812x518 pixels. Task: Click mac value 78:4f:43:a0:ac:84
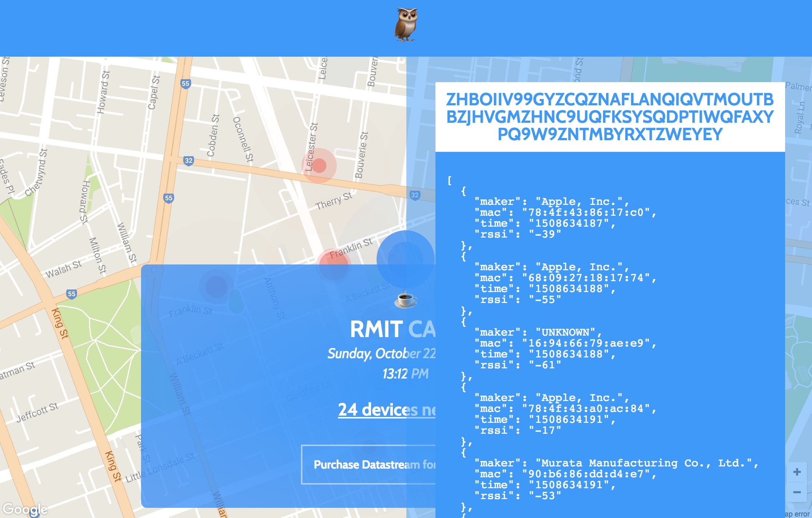pyautogui.click(x=586, y=409)
